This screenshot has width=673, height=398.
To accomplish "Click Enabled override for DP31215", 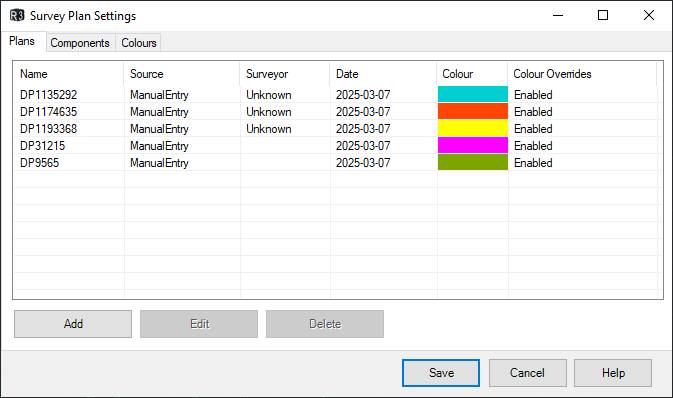I will click(x=533, y=146).
